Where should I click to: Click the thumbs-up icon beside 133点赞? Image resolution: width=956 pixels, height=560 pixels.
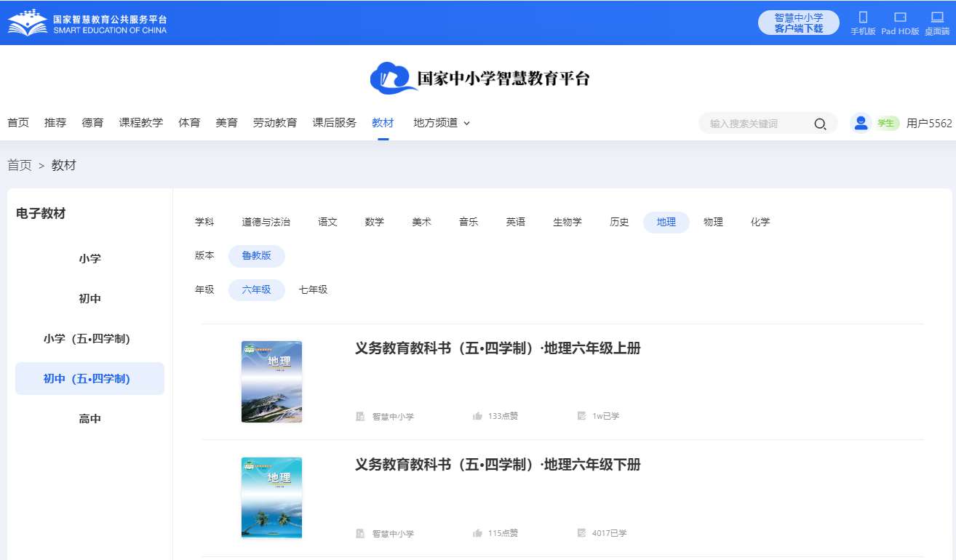coord(478,416)
